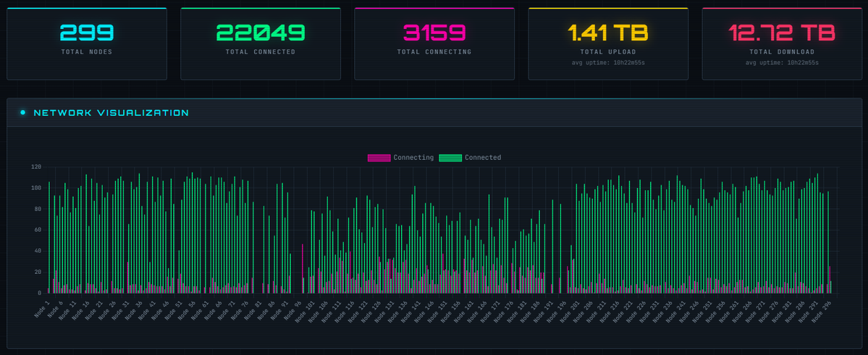Click the 40 y-axis label
Screen dimensions: 868x355
click(38, 251)
